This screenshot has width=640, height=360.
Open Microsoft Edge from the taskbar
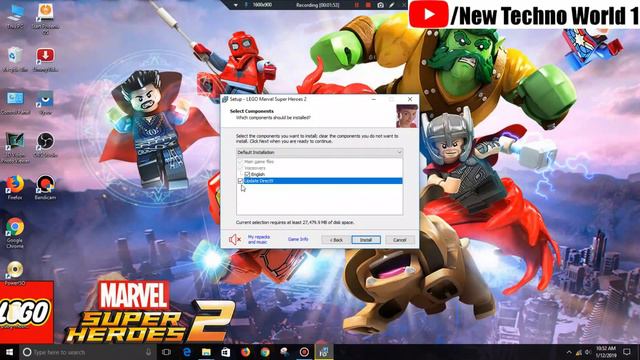(187, 352)
